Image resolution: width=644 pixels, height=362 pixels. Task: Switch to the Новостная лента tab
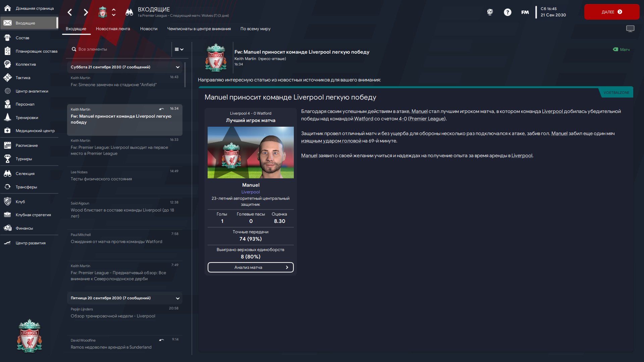[x=113, y=29]
